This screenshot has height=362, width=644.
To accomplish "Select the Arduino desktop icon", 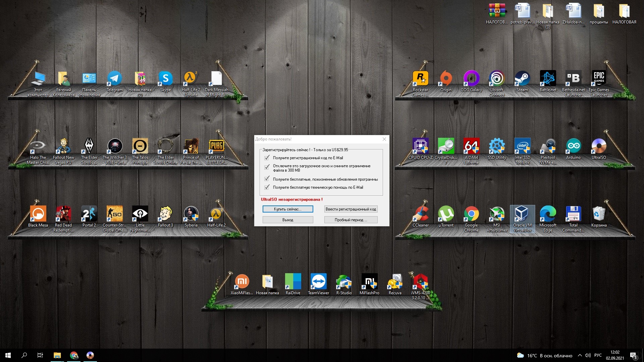I will point(574,149).
